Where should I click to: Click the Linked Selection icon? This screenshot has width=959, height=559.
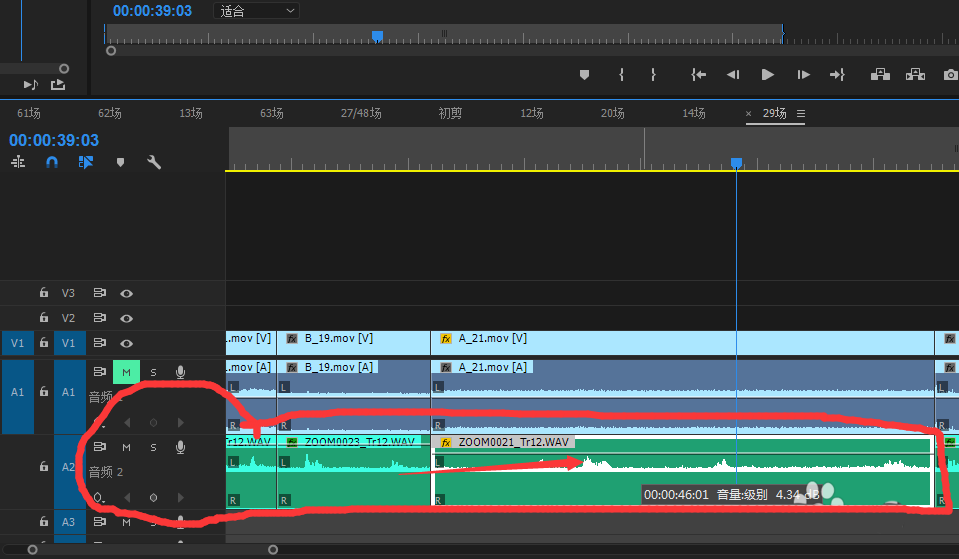tap(86, 162)
